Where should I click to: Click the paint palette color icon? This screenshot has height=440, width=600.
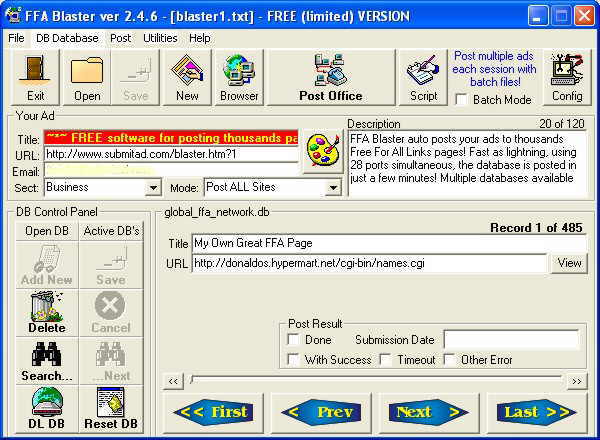[x=323, y=151]
